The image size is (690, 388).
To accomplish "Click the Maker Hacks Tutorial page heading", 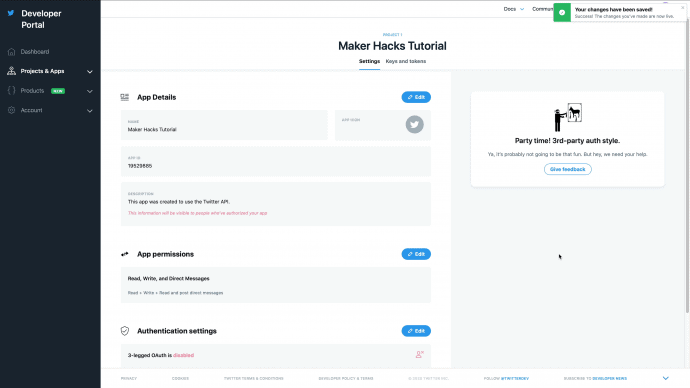I will [x=392, y=46].
